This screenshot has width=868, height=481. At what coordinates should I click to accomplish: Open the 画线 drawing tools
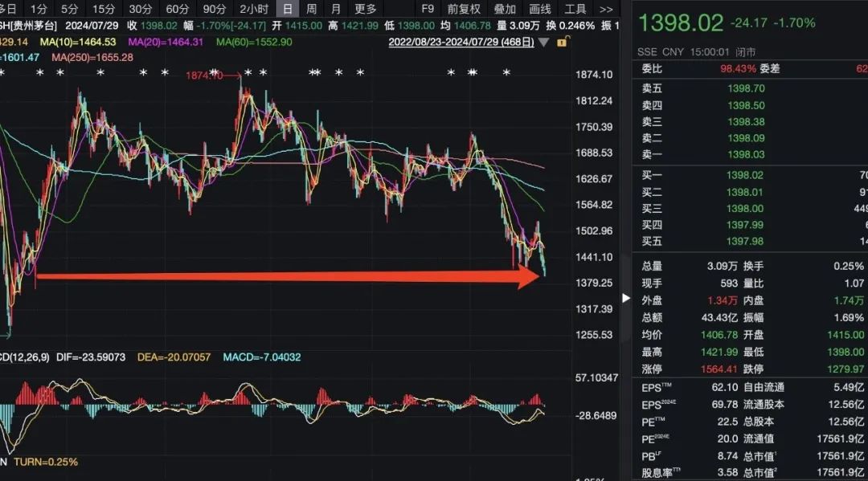click(540, 10)
